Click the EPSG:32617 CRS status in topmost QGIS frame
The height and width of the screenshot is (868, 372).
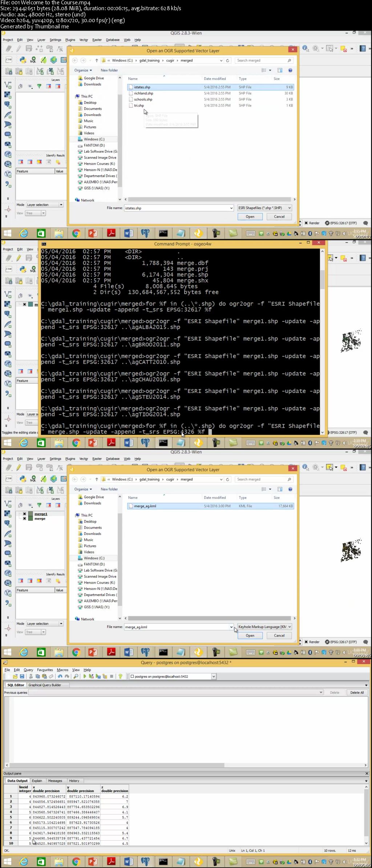pos(341,223)
